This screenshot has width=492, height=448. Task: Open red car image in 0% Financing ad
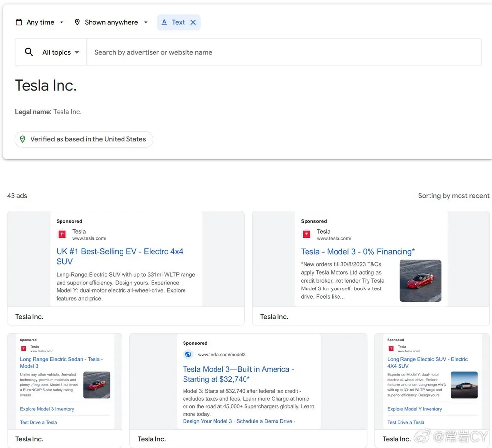421,281
